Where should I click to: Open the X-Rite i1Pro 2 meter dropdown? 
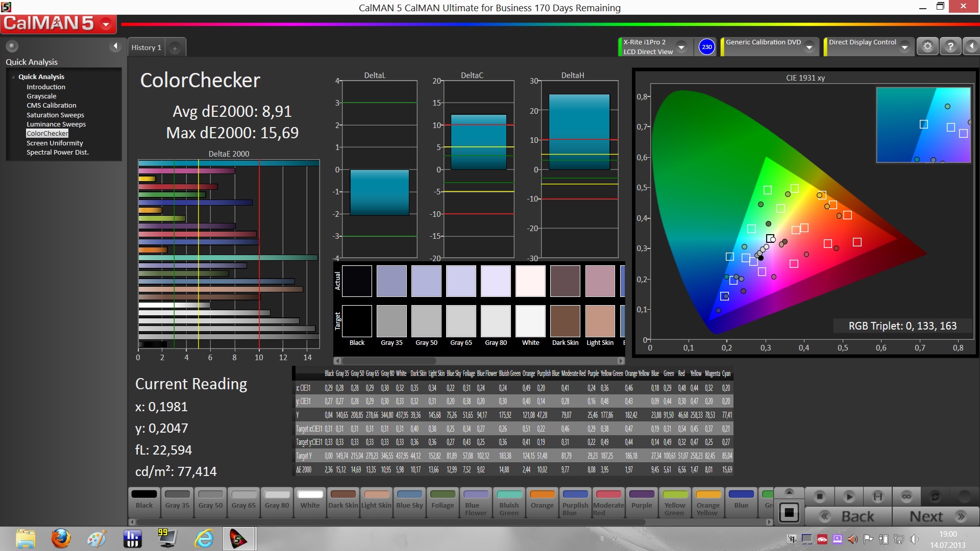[x=681, y=47]
